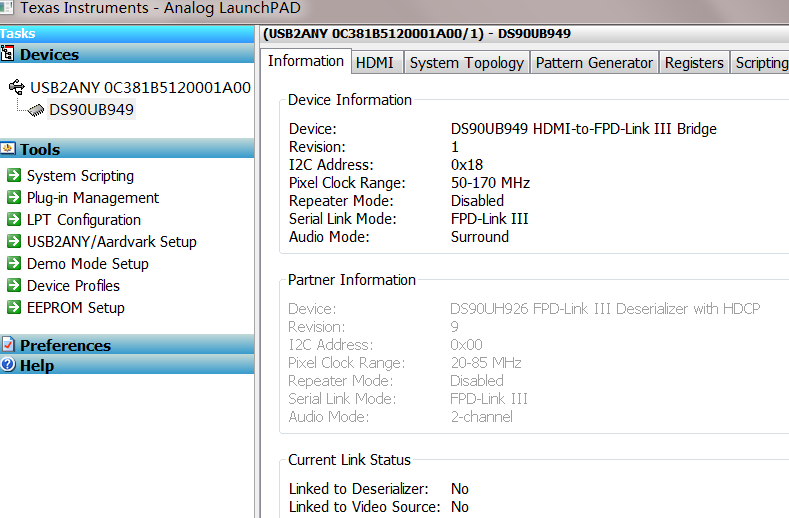Select the Information tab
The image size is (789, 518).
pos(306,61)
